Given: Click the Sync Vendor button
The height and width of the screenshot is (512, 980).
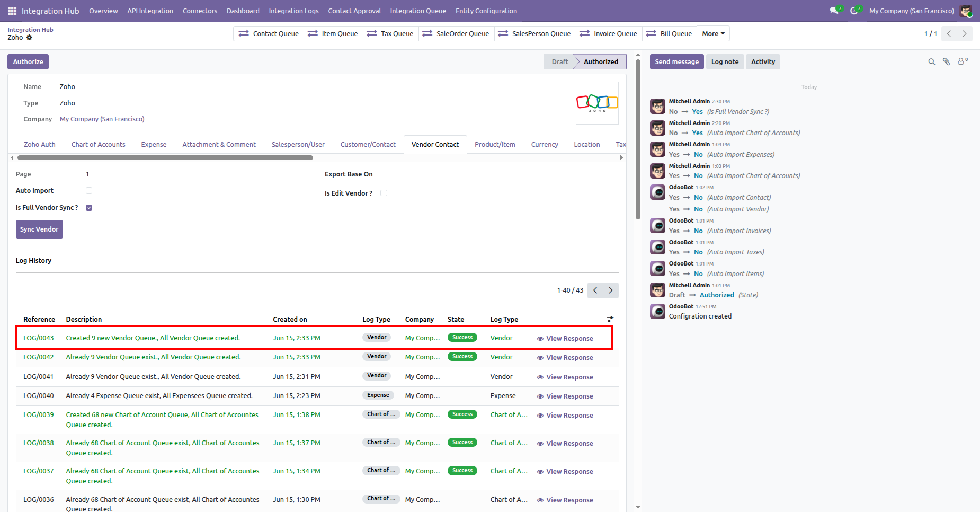Looking at the screenshot, I should coord(39,229).
